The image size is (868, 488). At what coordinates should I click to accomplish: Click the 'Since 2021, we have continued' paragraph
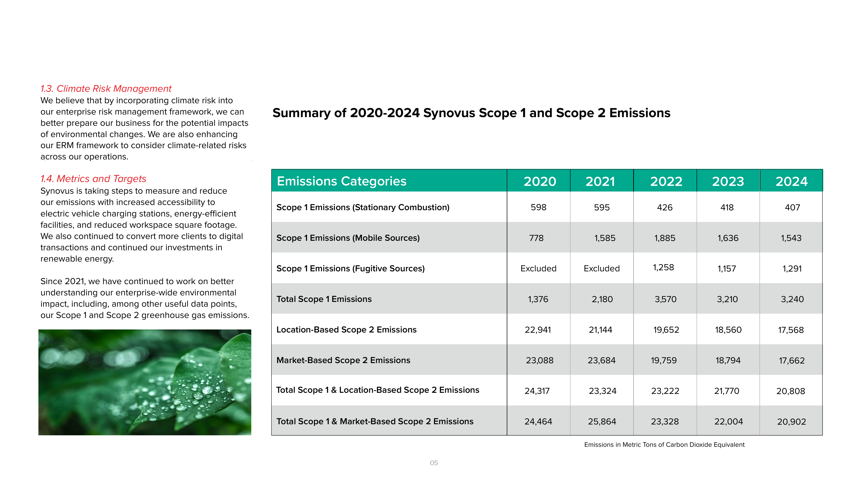pyautogui.click(x=145, y=298)
